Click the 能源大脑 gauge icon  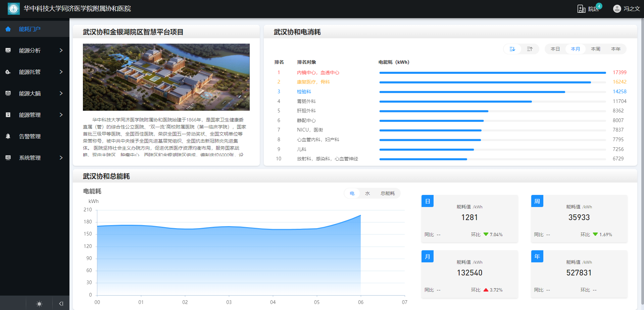[8, 93]
